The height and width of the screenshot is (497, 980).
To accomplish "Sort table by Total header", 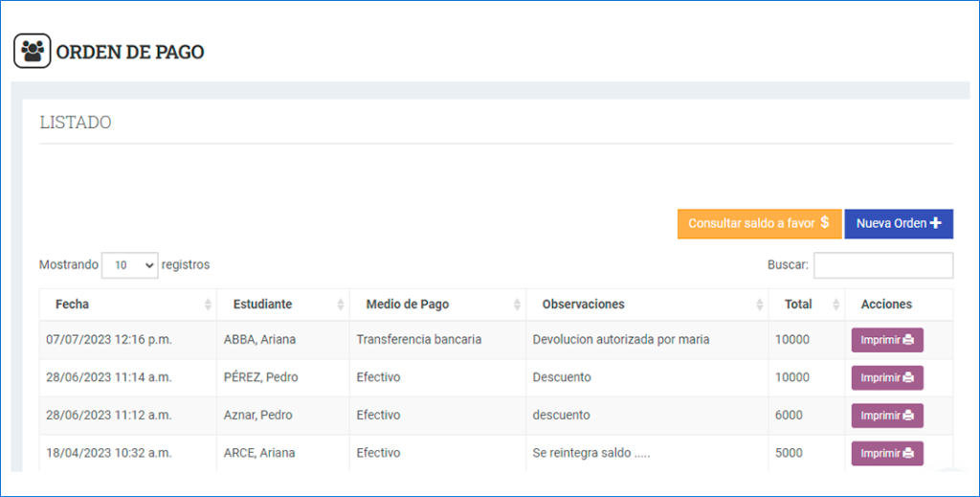I will [798, 305].
